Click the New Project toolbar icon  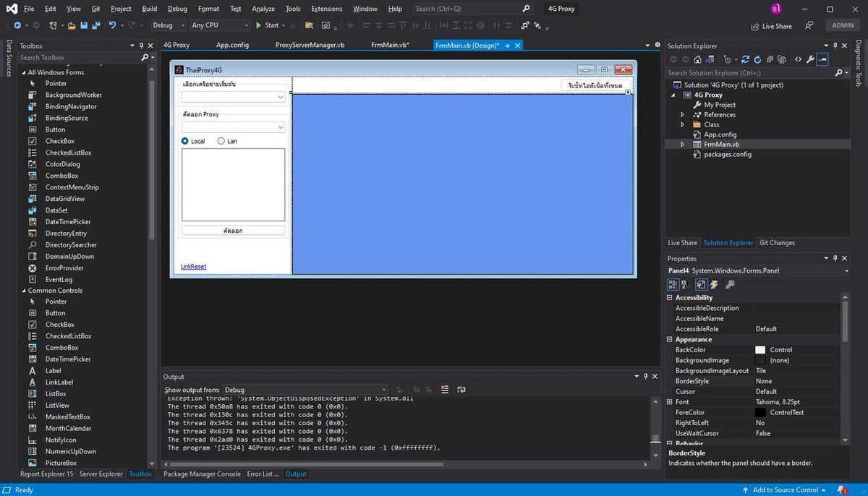pyautogui.click(x=53, y=25)
